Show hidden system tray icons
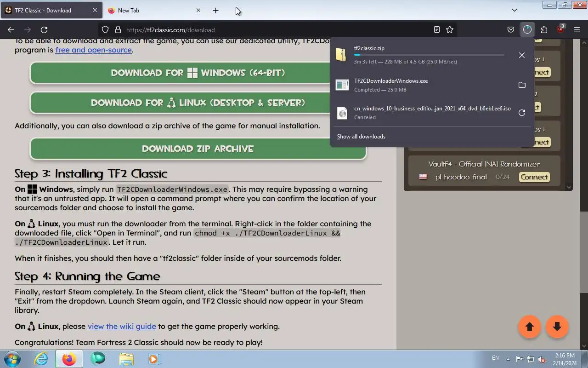588x368 pixels. [x=508, y=359]
